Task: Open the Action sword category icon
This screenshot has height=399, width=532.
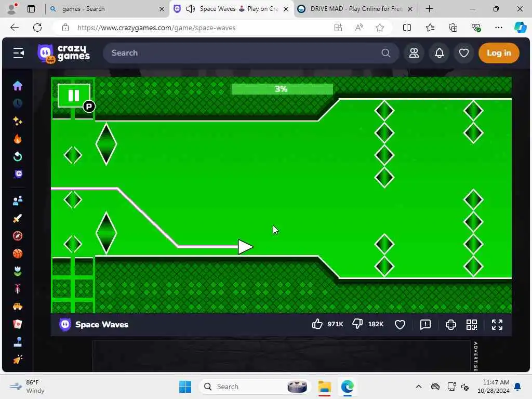Action: [18, 218]
